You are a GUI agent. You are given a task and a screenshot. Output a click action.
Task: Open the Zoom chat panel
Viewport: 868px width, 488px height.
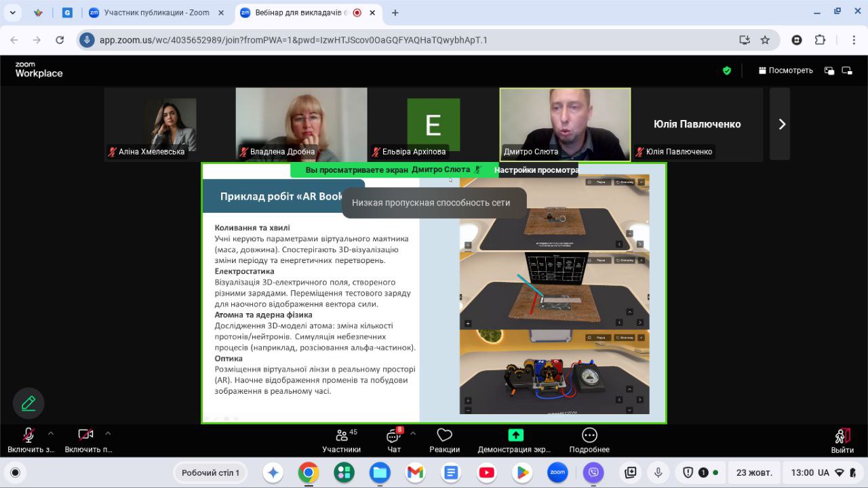(393, 441)
